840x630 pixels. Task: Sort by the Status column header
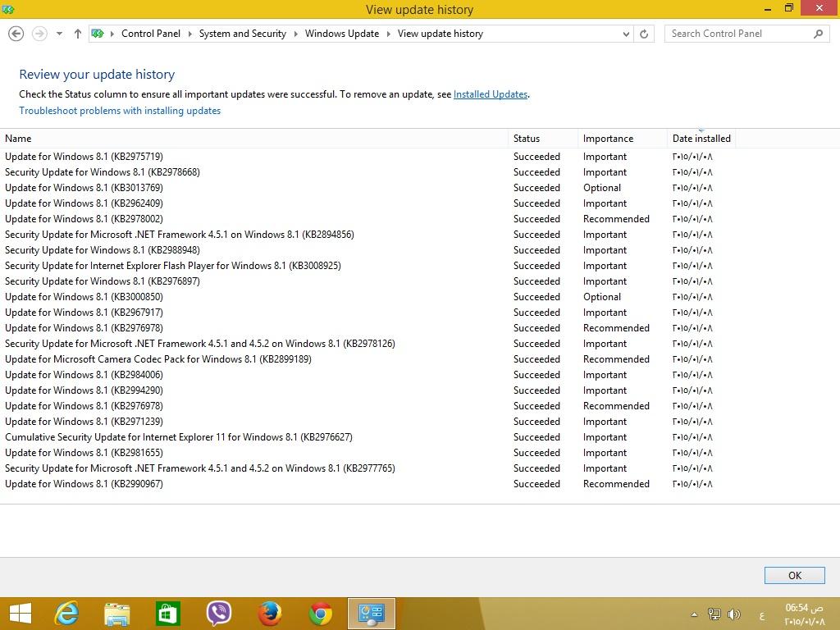[543, 138]
